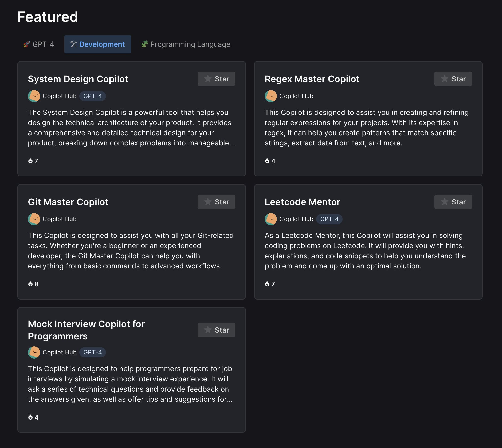Click Copilot Hub avatar on Regex Master card
The image size is (502, 448).
pyautogui.click(x=271, y=96)
